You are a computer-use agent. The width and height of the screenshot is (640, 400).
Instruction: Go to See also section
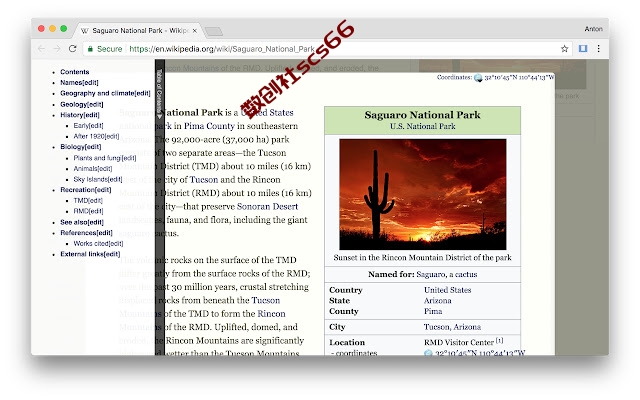(x=82, y=222)
